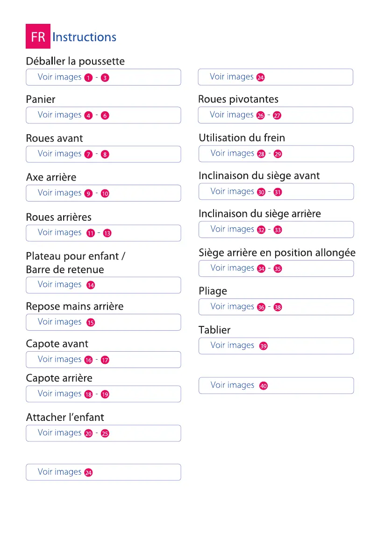
Task: Click image number 25 circle under Attacher l'enfant
Action: pos(105,434)
